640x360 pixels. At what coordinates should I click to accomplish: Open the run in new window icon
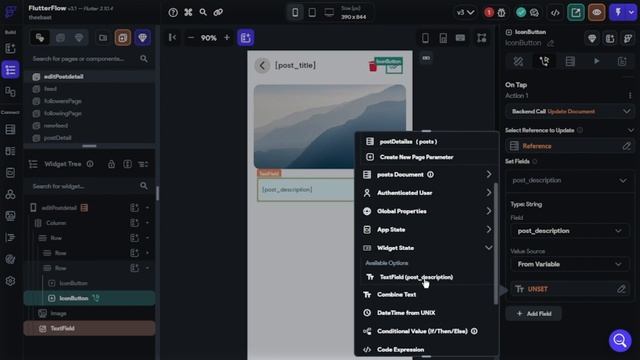[x=576, y=13]
